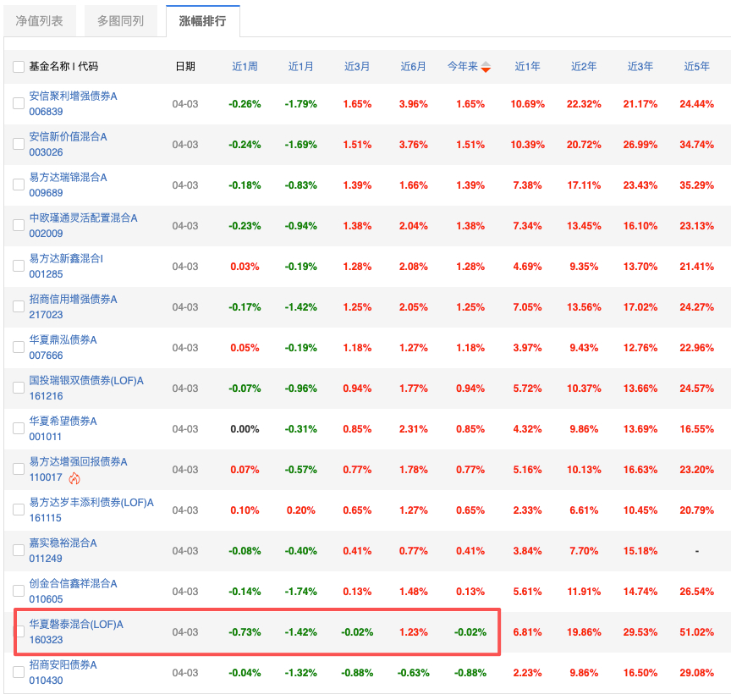Sort funds by the 近1年 column
Image resolution: width=731 pixels, height=700 pixels.
(527, 65)
